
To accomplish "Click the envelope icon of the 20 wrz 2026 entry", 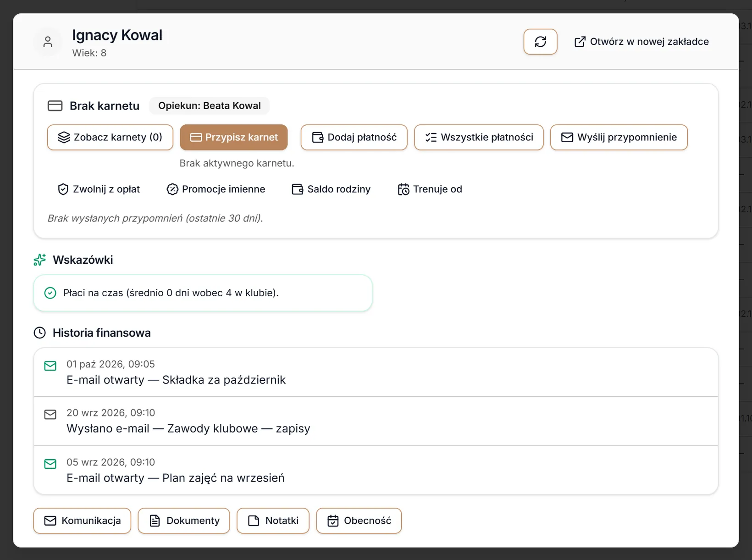I will 50,415.
